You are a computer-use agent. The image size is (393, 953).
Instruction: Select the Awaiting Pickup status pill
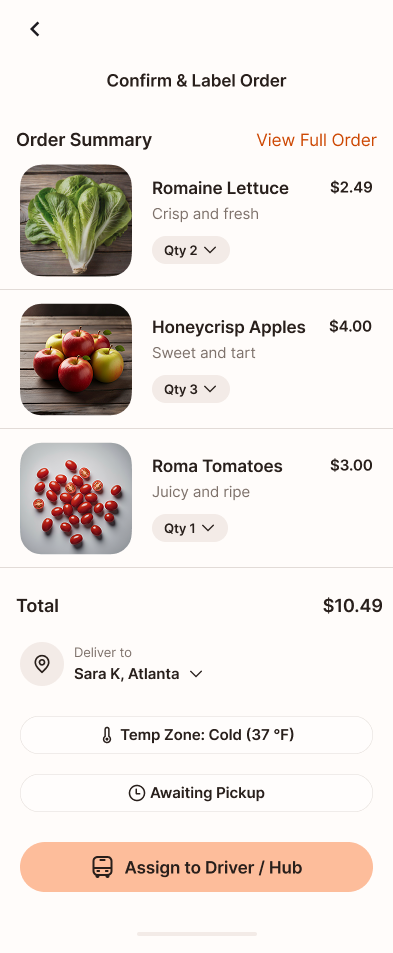click(196, 793)
